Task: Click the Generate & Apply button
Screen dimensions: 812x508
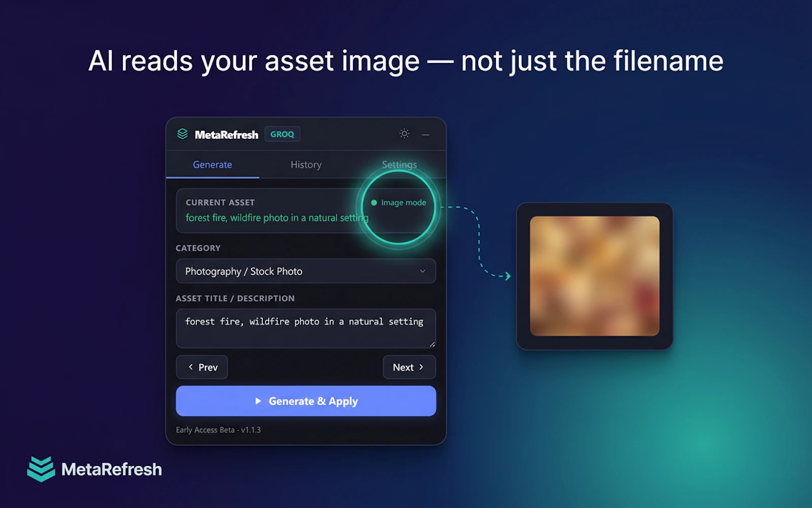Action: point(306,401)
